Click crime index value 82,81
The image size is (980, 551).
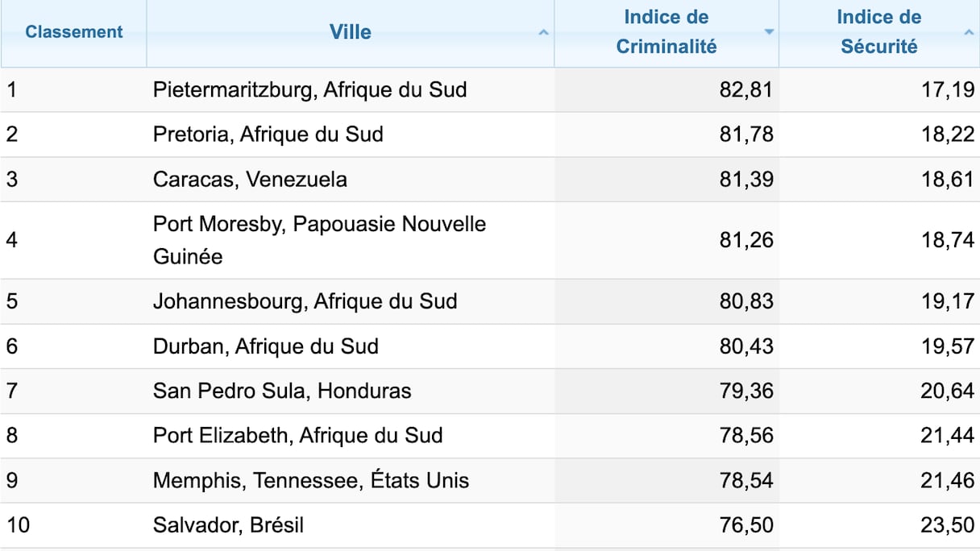click(x=745, y=89)
